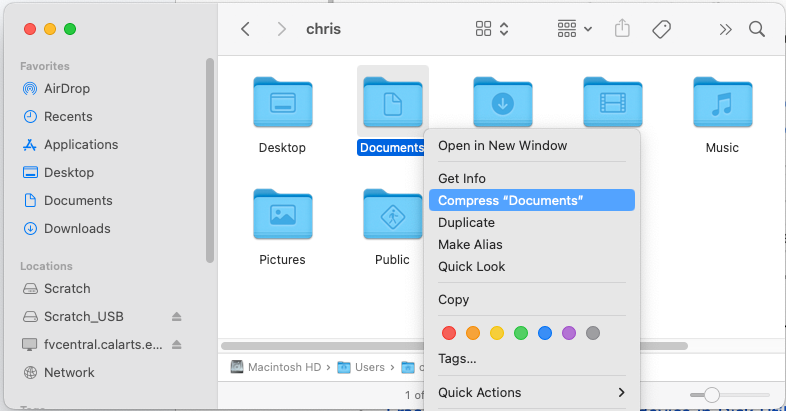Apply the red tag color
The height and width of the screenshot is (411, 786).
point(449,333)
